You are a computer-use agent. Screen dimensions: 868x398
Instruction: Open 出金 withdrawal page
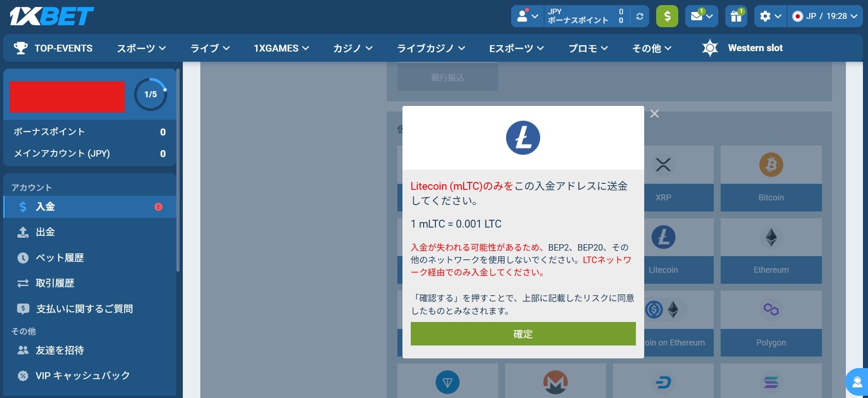[x=90, y=232]
